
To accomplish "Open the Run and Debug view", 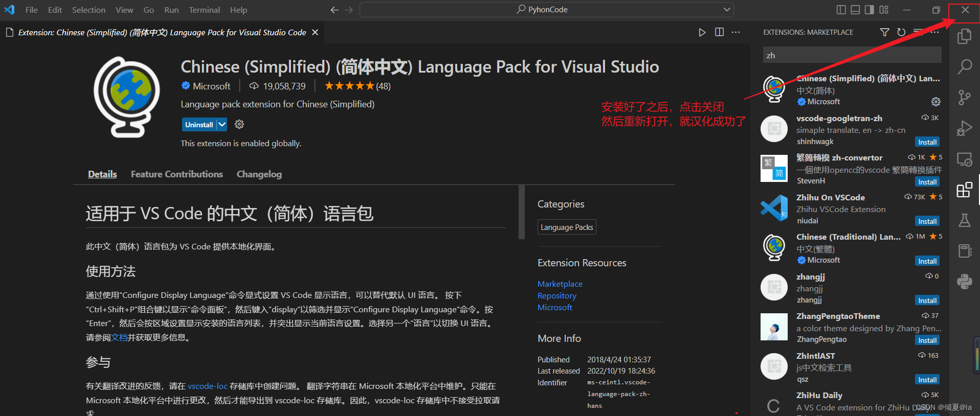I will (964, 128).
